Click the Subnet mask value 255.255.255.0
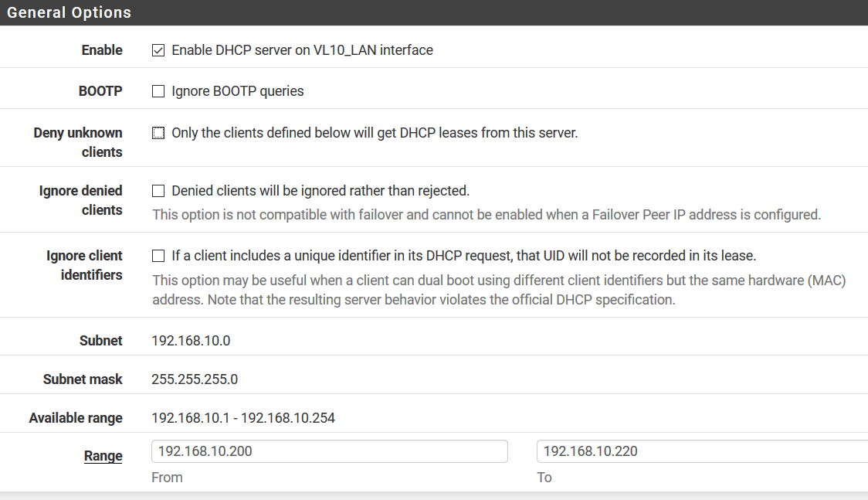The image size is (868, 500). (x=195, y=379)
